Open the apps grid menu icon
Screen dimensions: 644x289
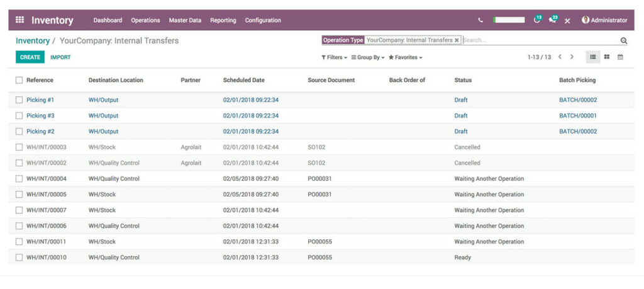pos(19,20)
